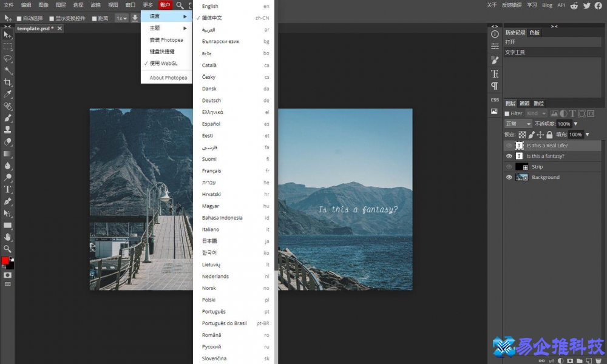
Task: Open the Blog link in top bar
Action: [x=548, y=5]
